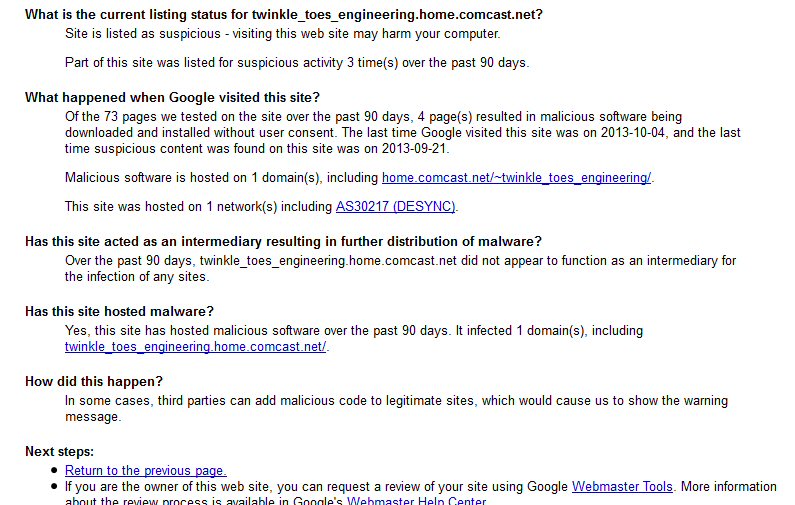This screenshot has height=505, width=795.
Task: Click the paragraph starting 'Over the past 90 days'
Action: pyautogui.click(x=401, y=269)
